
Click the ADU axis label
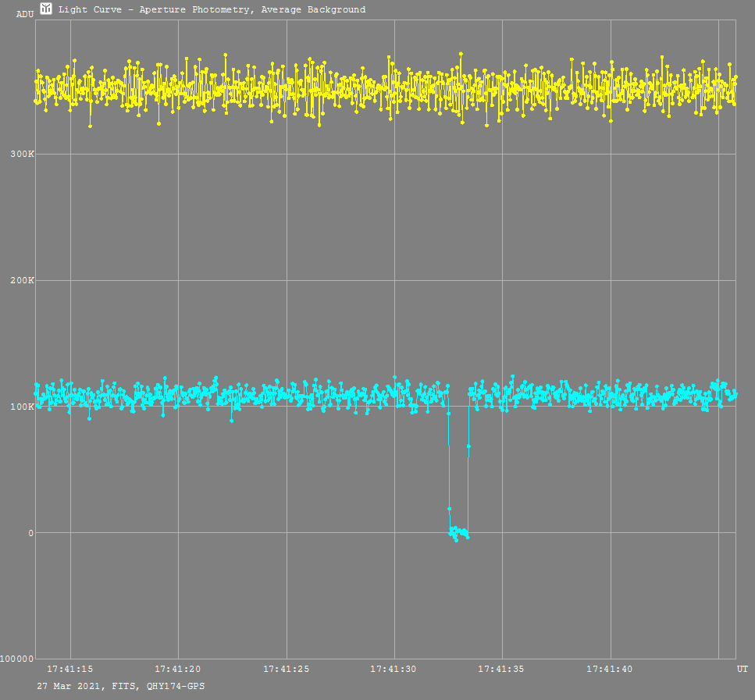[x=25, y=15]
